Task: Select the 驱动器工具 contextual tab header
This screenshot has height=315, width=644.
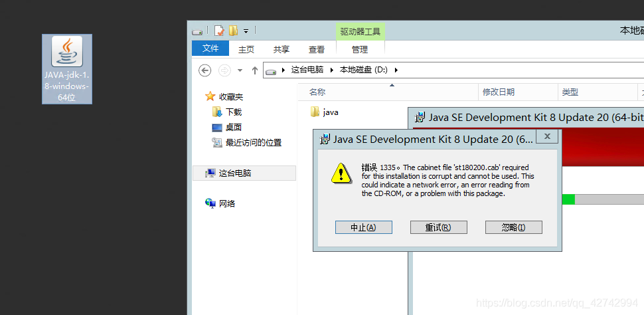Action: [x=361, y=32]
